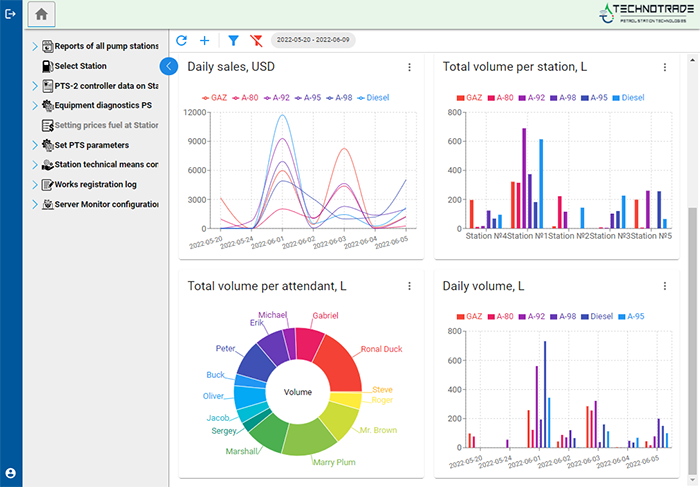Image resolution: width=700 pixels, height=487 pixels.
Task: Open Total volume per station options menu
Action: 665,67
